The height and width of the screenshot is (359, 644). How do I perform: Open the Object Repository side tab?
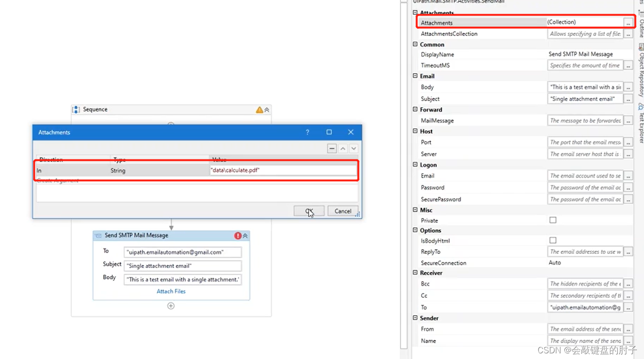click(641, 71)
